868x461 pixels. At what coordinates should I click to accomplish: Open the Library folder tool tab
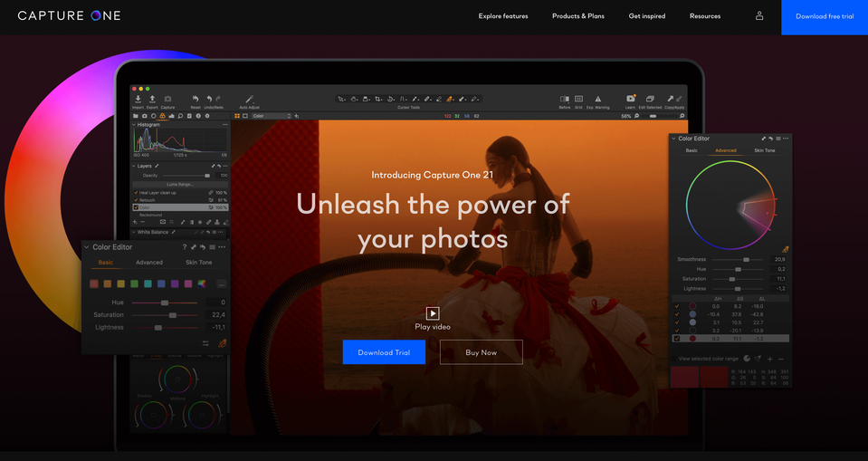tap(136, 116)
